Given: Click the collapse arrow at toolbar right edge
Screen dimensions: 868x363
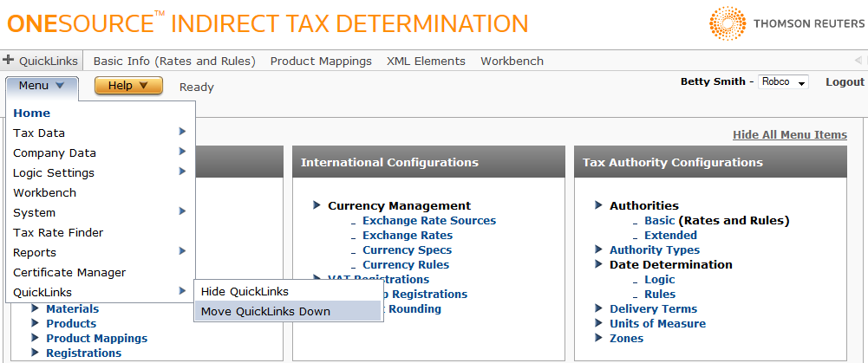Looking at the screenshot, I should 858,61.
